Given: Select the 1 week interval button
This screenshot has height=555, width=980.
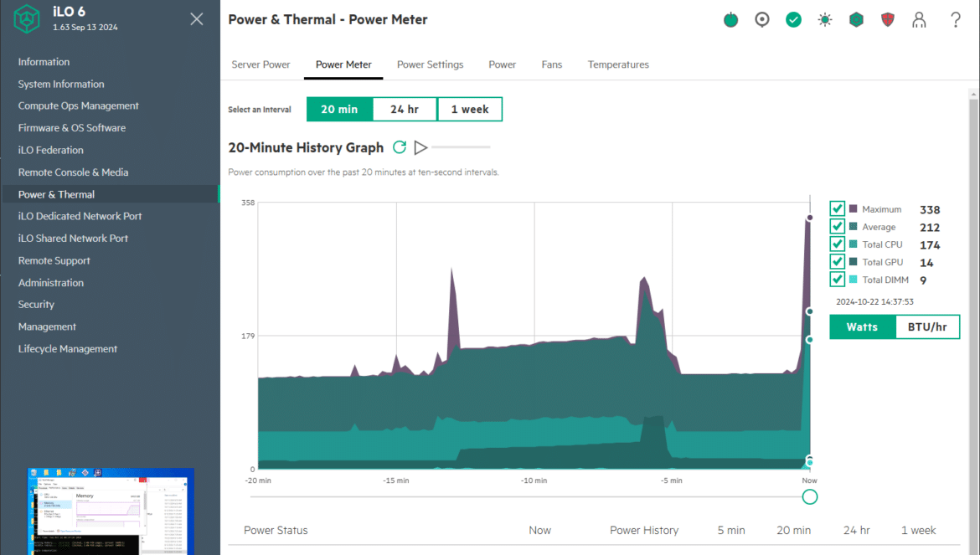Looking at the screenshot, I should (470, 110).
